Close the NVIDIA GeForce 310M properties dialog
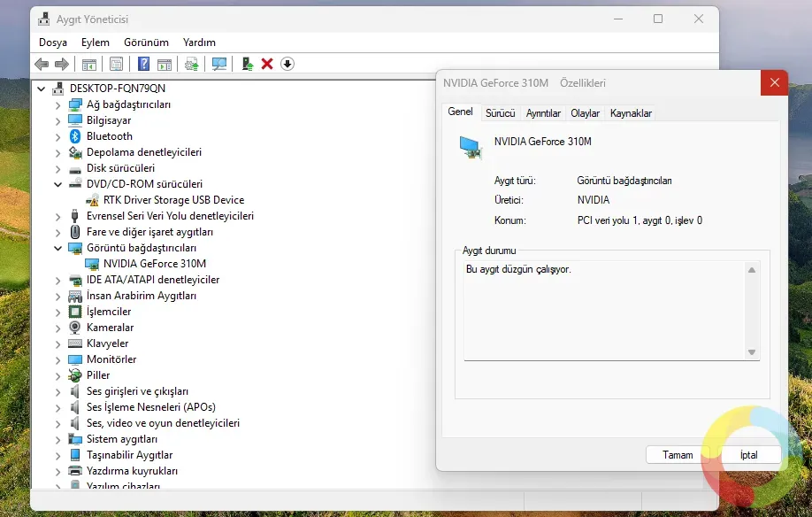The height and width of the screenshot is (517, 812). pos(774,83)
